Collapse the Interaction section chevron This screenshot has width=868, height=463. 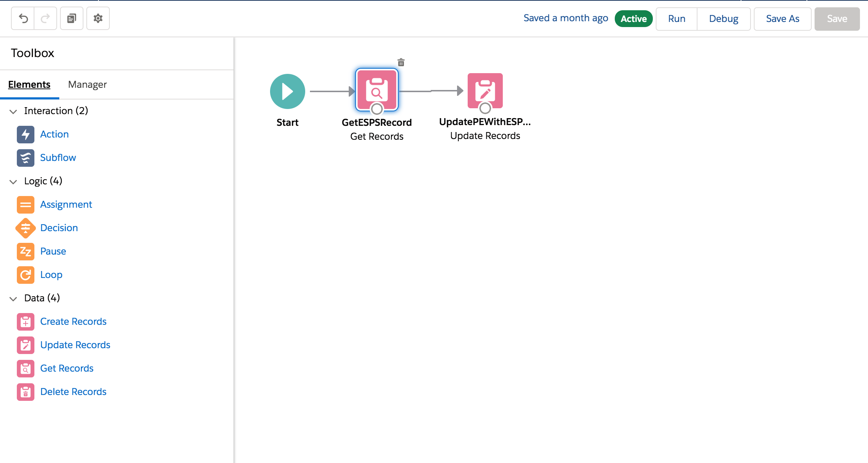tap(13, 111)
